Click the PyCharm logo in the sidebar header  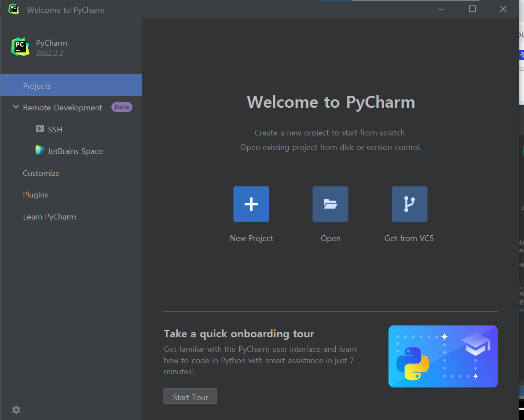20,47
